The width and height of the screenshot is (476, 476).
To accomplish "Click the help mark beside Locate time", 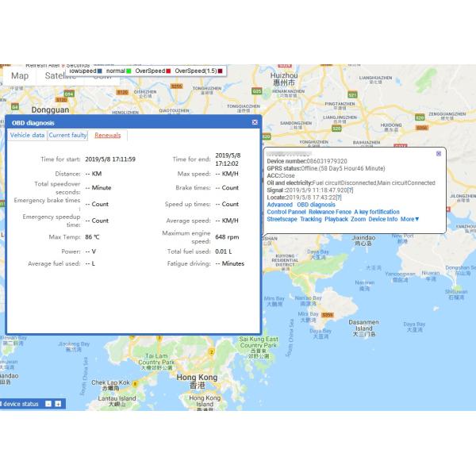I will [339, 198].
